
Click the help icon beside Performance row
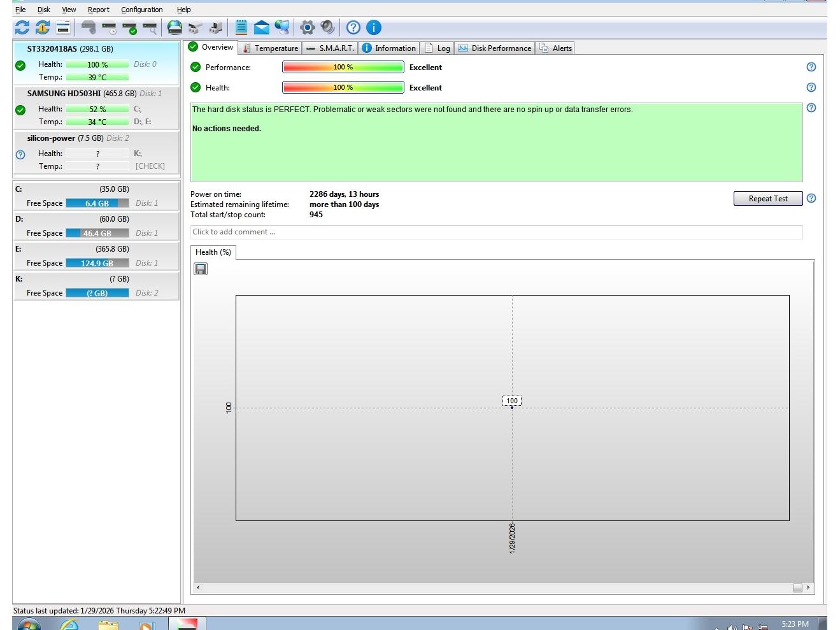[811, 67]
